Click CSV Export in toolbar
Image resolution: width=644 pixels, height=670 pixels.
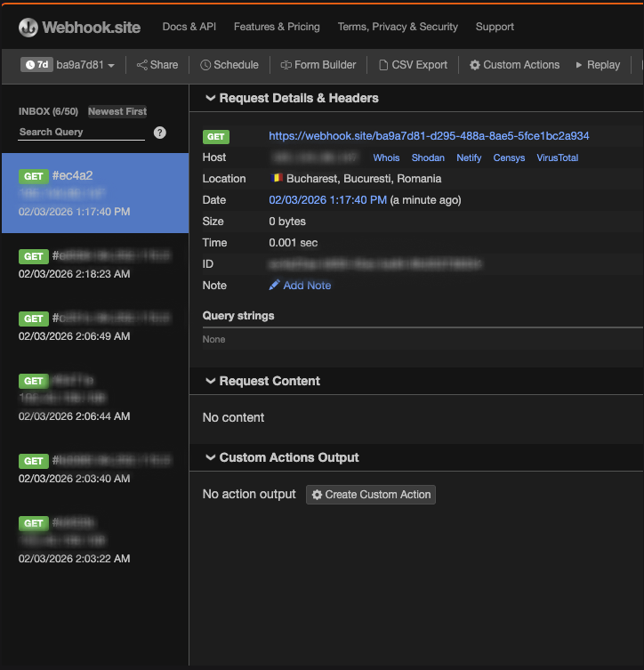[x=413, y=65]
